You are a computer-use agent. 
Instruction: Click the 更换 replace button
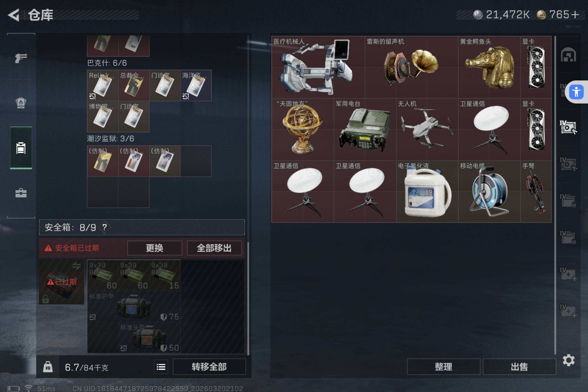point(155,248)
